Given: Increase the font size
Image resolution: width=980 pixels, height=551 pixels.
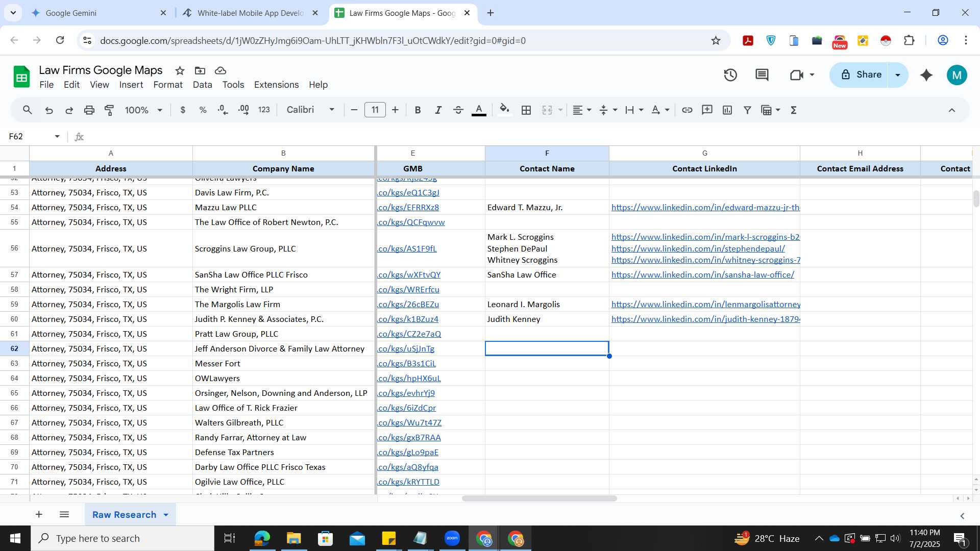Looking at the screenshot, I should click(x=395, y=110).
